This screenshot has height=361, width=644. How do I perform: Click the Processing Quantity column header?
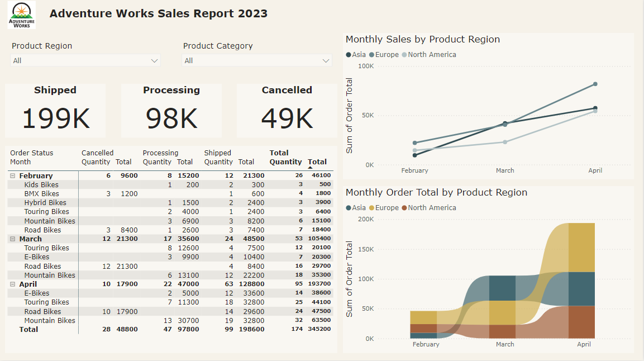click(157, 162)
